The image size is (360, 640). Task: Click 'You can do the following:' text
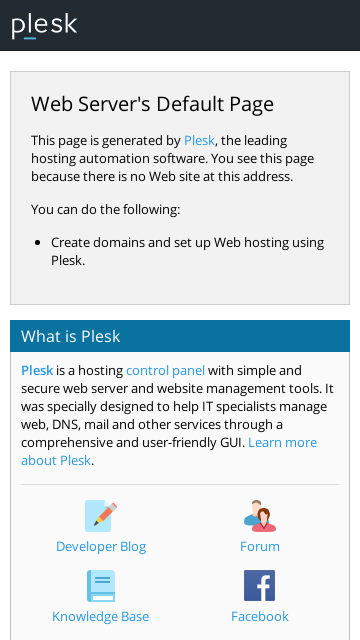coord(105,210)
